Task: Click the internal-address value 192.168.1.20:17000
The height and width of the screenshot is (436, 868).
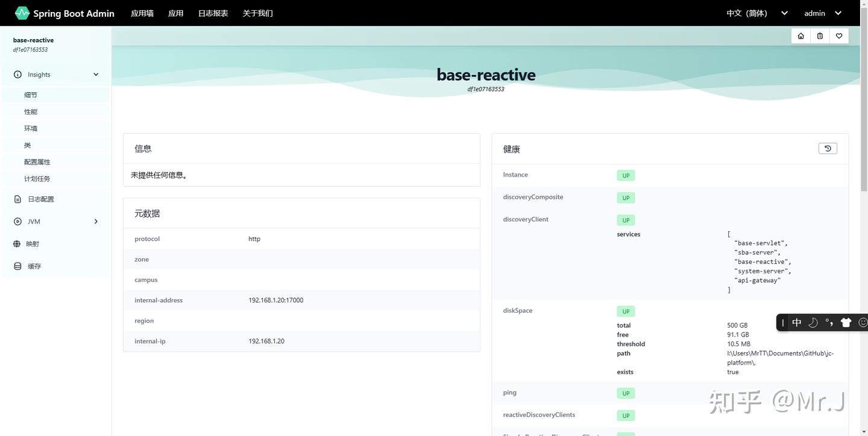Action: click(276, 300)
